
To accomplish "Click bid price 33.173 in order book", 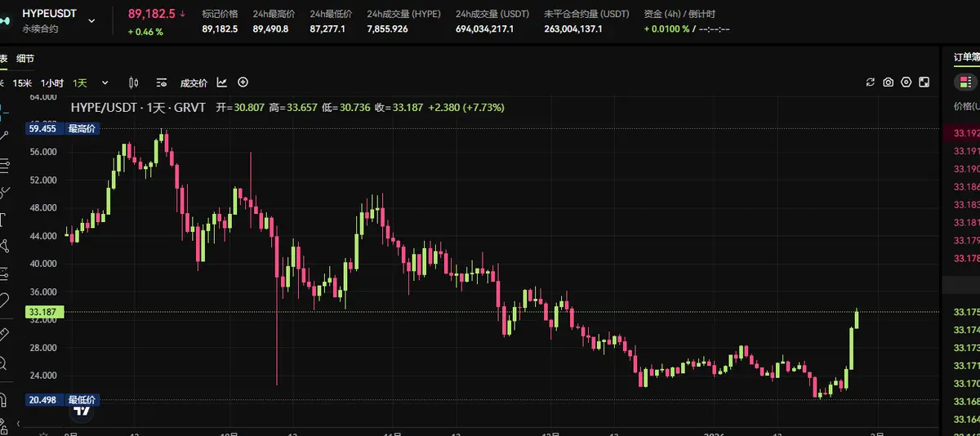I will (967, 348).
